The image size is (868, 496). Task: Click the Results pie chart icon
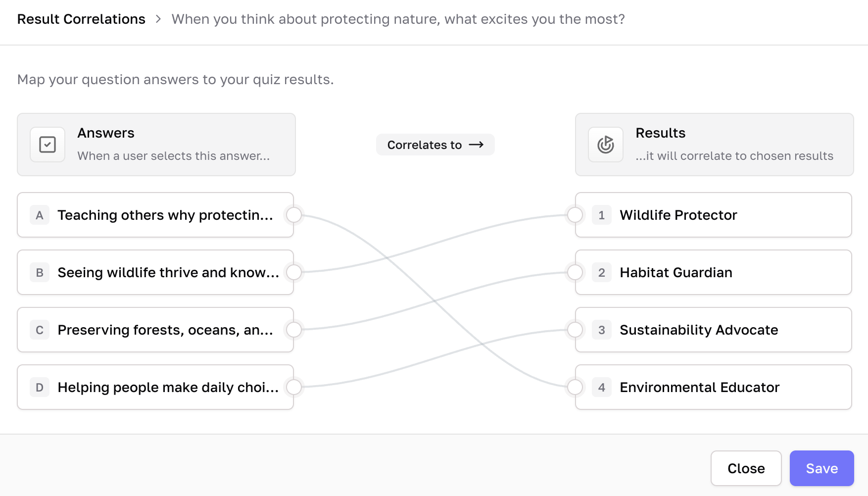point(606,145)
